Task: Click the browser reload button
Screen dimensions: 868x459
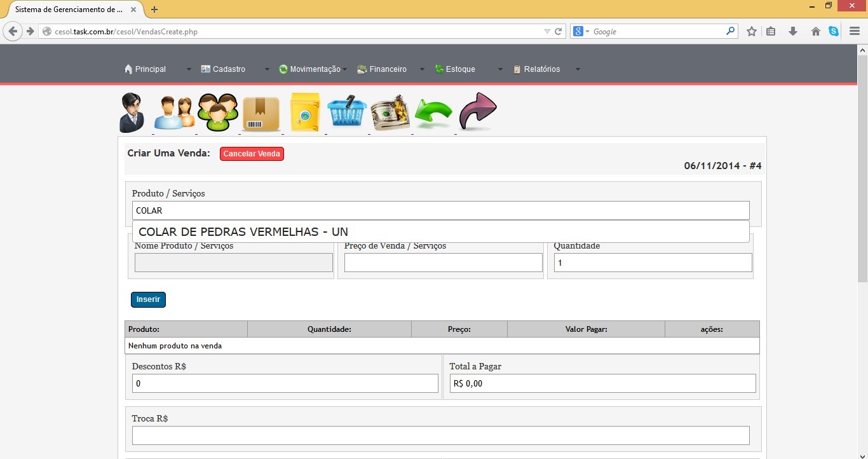Action: 559,31
